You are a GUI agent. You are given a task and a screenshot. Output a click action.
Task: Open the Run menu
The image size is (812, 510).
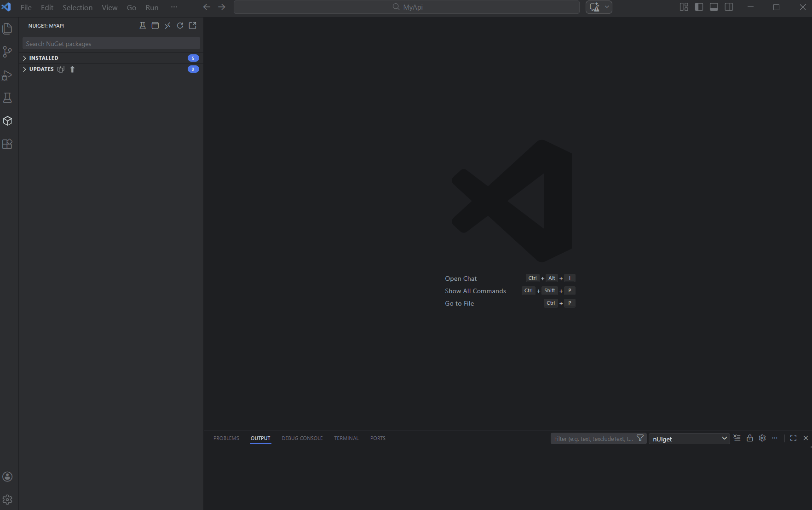pos(152,7)
